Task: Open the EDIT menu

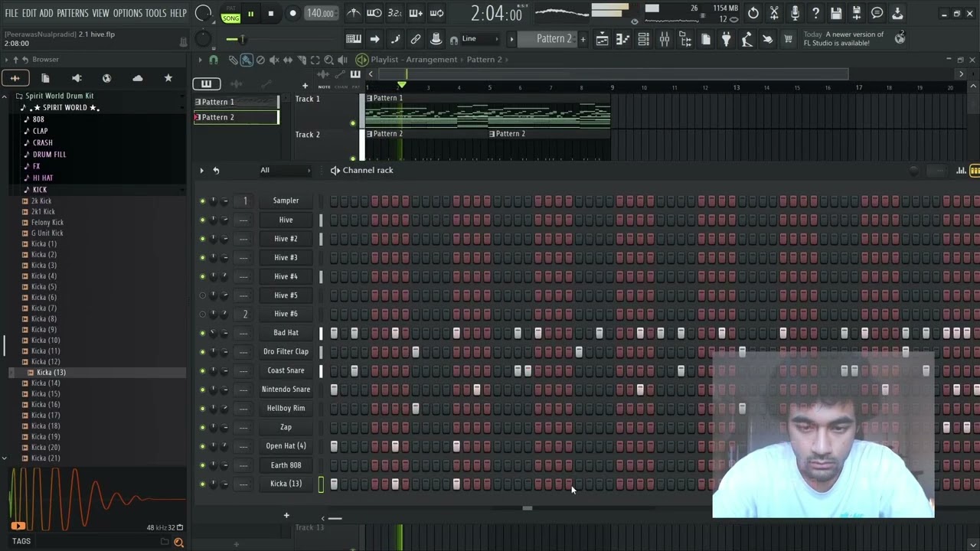Action: [x=29, y=14]
